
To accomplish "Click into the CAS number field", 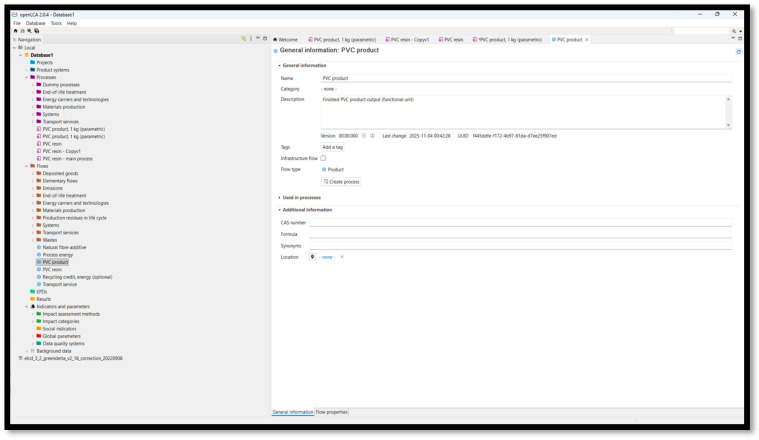I will coord(520,223).
